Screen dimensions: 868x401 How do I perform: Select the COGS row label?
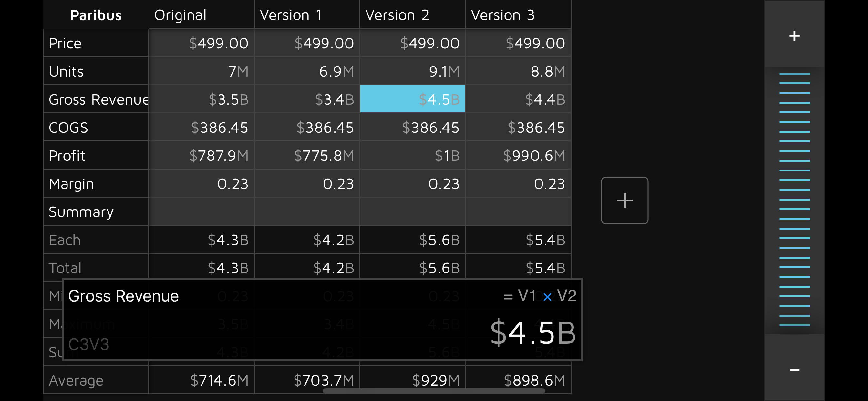96,128
